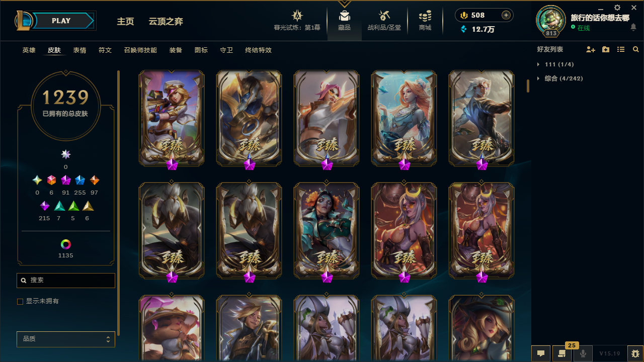Click in the 搜索 skin search field
Image resolution: width=644 pixels, height=362 pixels.
click(x=66, y=281)
